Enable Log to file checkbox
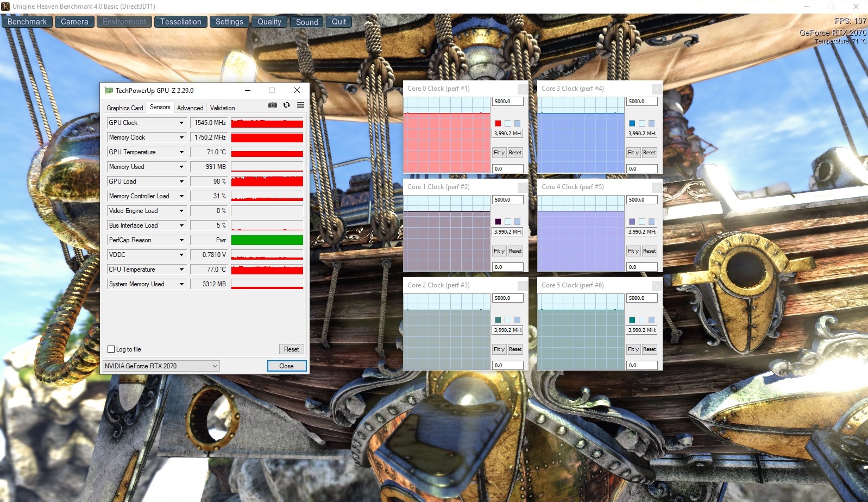Image resolution: width=868 pixels, height=502 pixels. click(111, 349)
